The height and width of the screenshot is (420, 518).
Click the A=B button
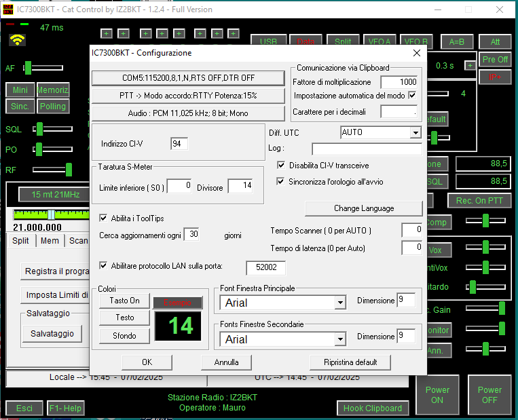point(456,42)
